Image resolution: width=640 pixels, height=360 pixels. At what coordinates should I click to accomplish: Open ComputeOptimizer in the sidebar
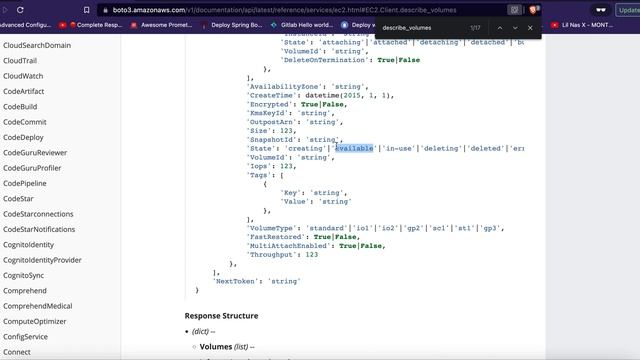34,321
